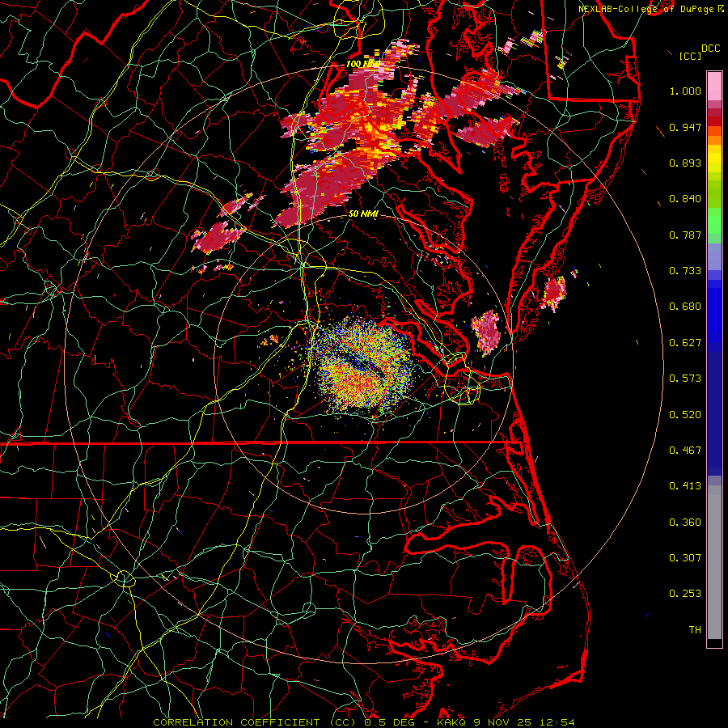Click the 0.840 value on the color scale
The image size is (728, 728).
[685, 199]
